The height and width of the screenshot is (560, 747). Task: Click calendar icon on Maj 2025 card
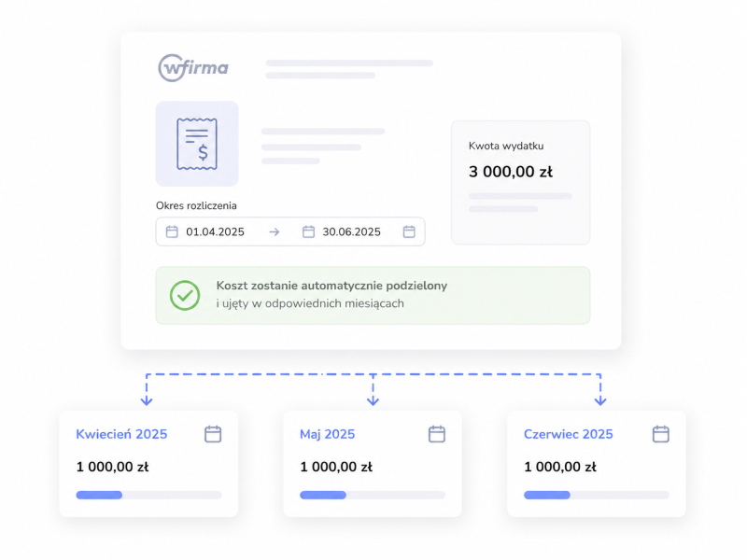click(x=437, y=434)
